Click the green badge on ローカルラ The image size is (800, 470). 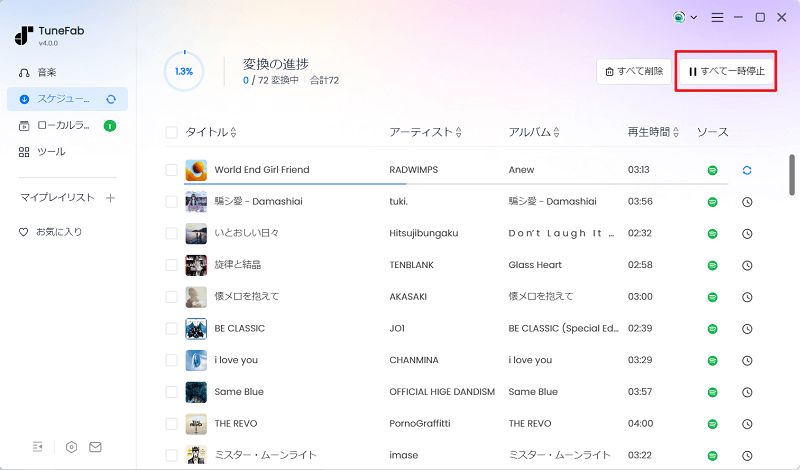point(110,126)
